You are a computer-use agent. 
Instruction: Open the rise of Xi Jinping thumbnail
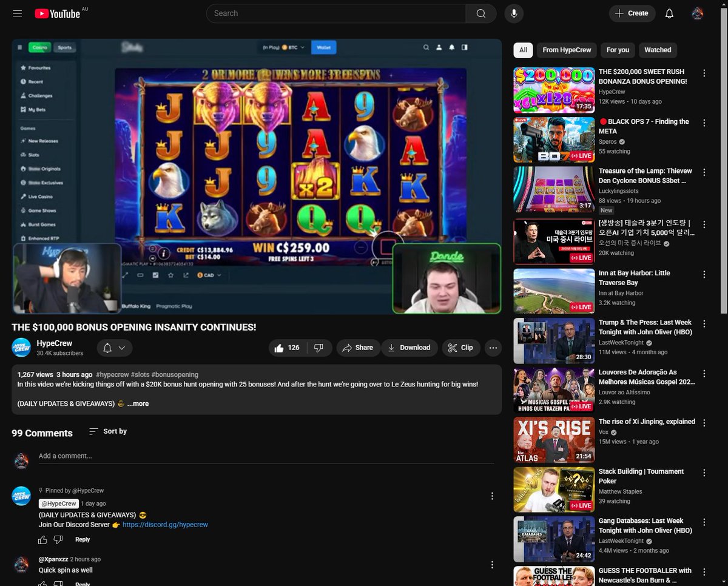pos(554,440)
